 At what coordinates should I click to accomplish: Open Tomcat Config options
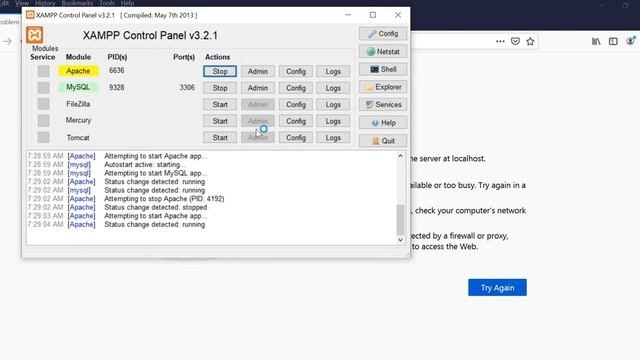pyautogui.click(x=296, y=138)
